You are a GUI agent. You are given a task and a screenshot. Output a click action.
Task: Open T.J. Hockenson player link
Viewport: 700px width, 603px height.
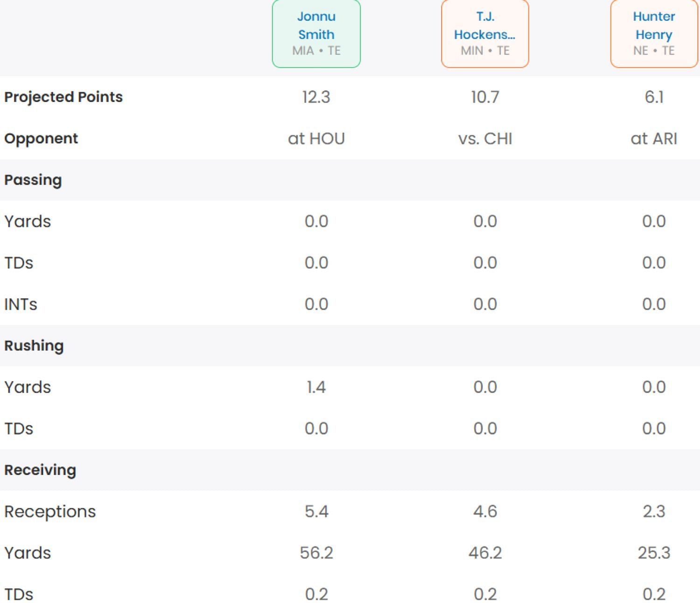click(x=485, y=26)
